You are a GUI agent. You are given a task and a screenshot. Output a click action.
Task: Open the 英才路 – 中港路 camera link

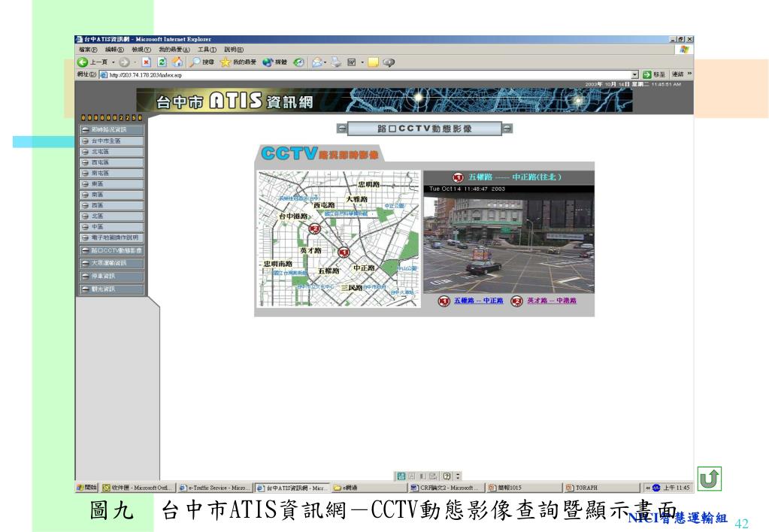(x=550, y=301)
